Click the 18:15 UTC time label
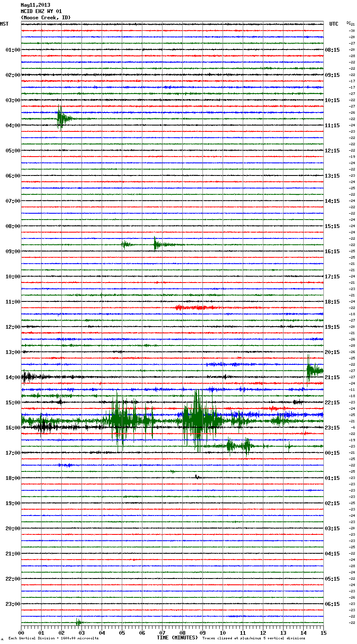This screenshot has width=357, height=644. coord(332,302)
